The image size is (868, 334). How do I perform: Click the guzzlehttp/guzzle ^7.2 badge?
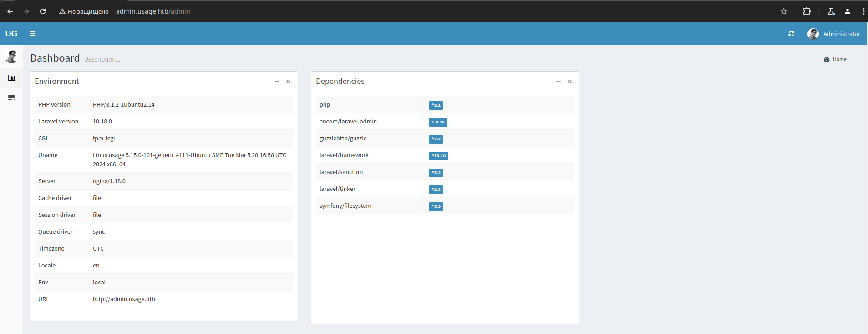click(x=436, y=139)
